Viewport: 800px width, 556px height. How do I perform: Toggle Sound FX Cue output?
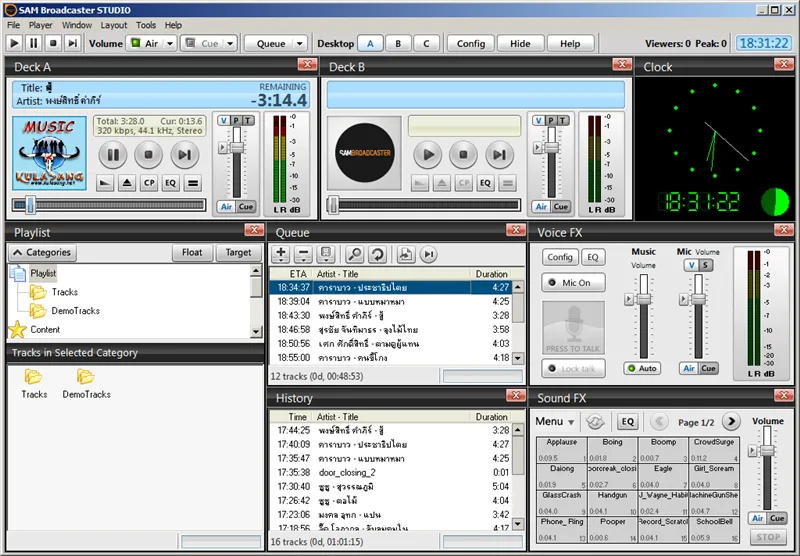(x=777, y=518)
